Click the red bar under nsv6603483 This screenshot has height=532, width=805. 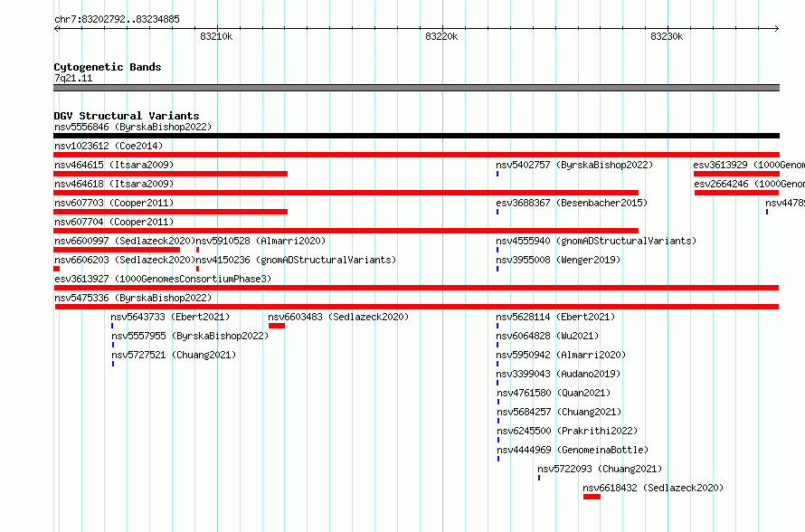pos(277,326)
